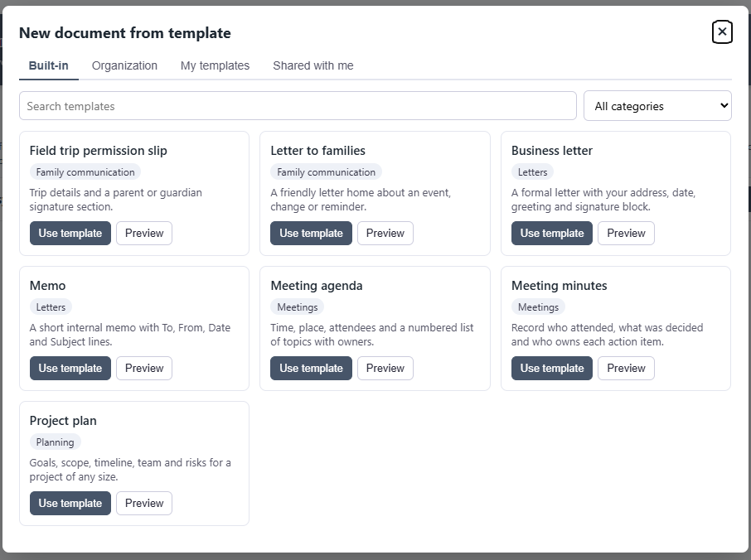
Task: Open the Organization tab
Action: click(124, 65)
